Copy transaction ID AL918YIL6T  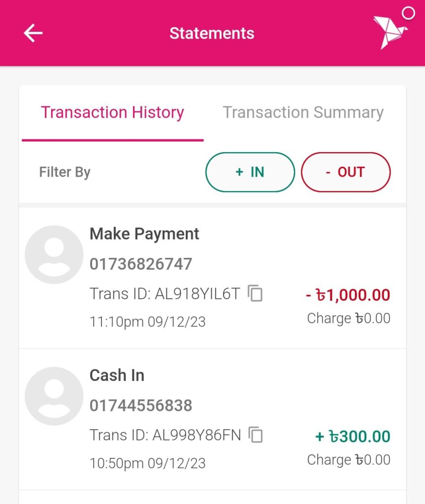[x=255, y=293]
